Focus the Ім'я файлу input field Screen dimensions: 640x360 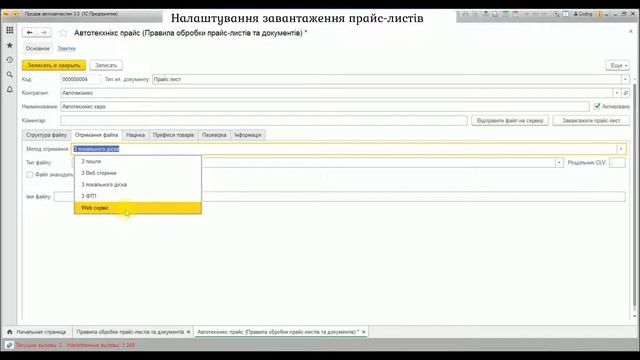tap(340, 196)
